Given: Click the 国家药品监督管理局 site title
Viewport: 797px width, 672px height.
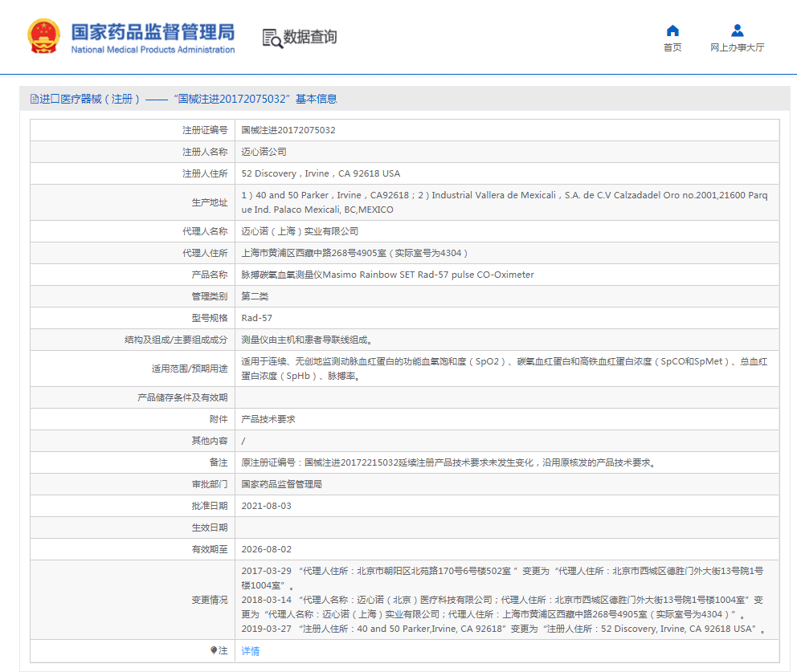Looking at the screenshot, I should coord(153,32).
